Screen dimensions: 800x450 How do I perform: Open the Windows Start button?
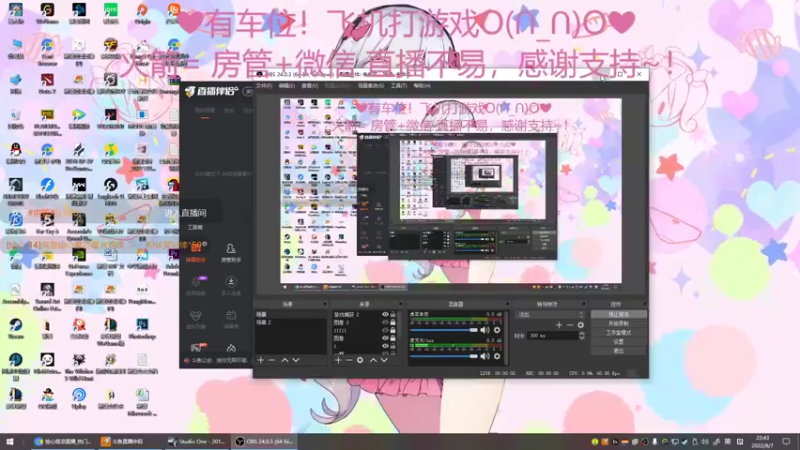pos(10,441)
